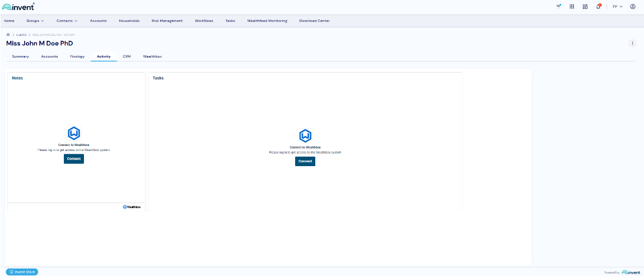Click the home icon in the breadcrumb
Viewport: 644px width, 278px height.
(8, 35)
